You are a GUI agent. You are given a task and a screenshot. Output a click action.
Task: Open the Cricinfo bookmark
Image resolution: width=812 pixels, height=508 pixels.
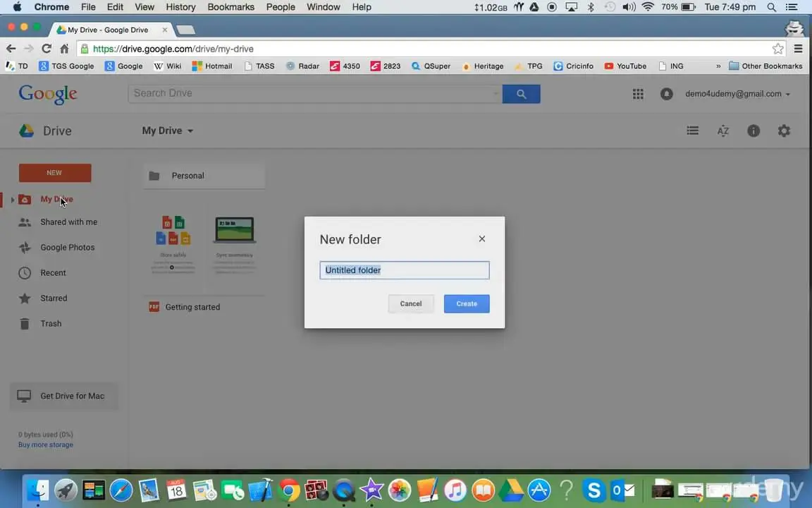573,66
